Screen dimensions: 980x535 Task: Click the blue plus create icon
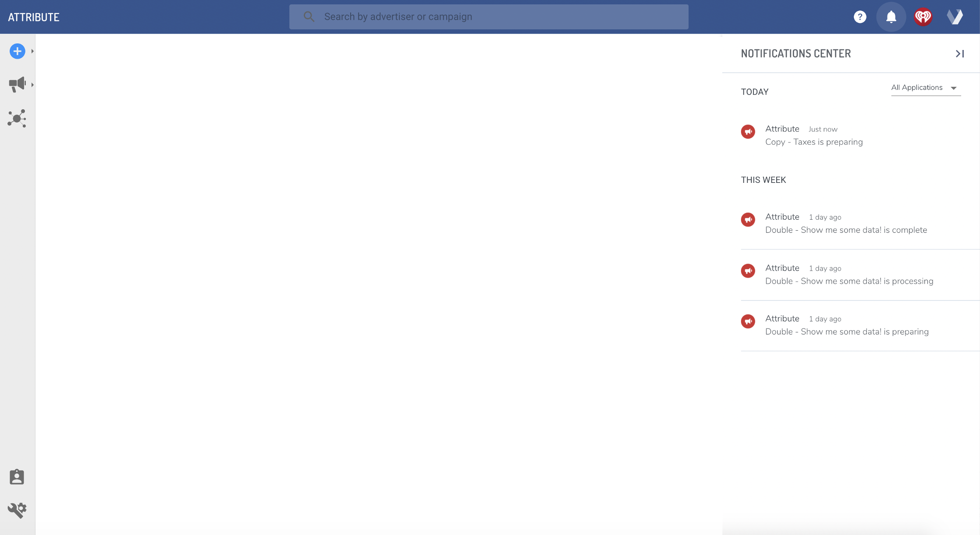point(17,51)
